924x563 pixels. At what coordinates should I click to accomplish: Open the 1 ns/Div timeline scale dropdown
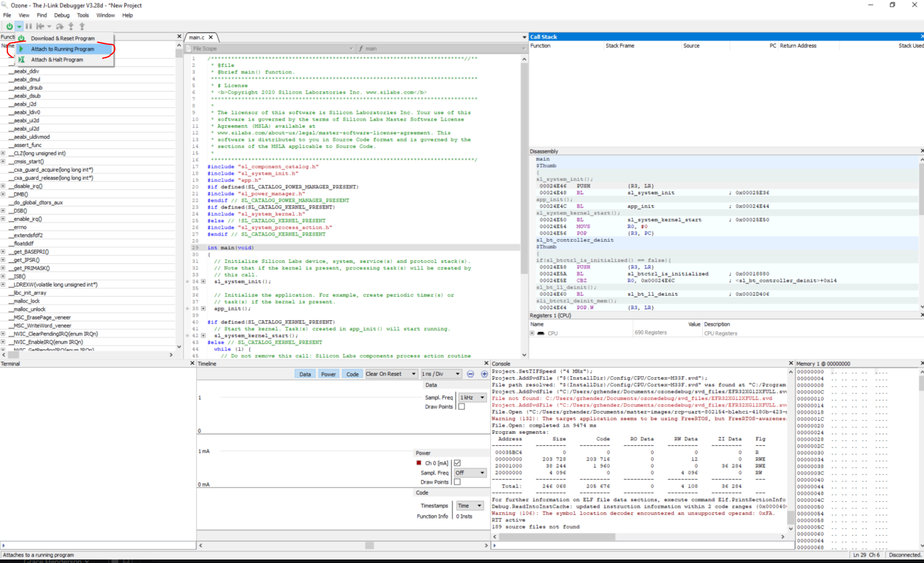coord(441,373)
